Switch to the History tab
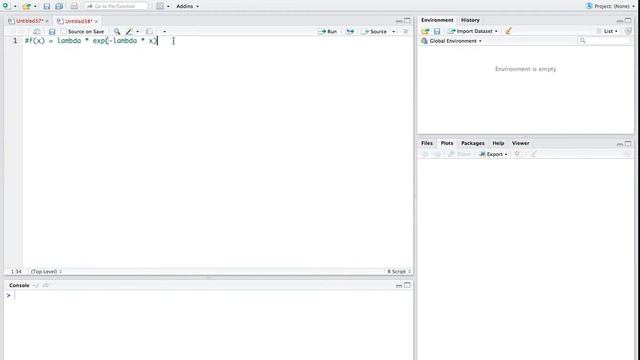This screenshot has height=360, width=640. (x=470, y=20)
